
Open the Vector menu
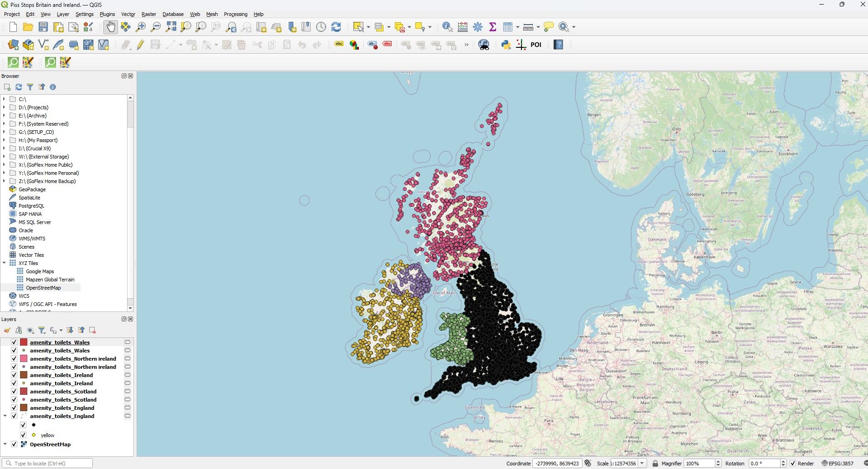(128, 14)
